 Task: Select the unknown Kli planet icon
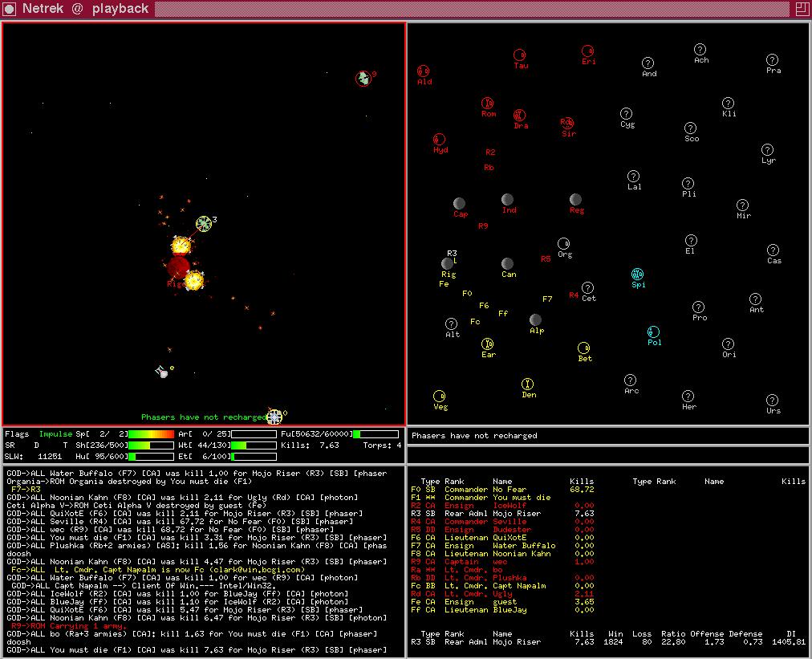coord(728,103)
